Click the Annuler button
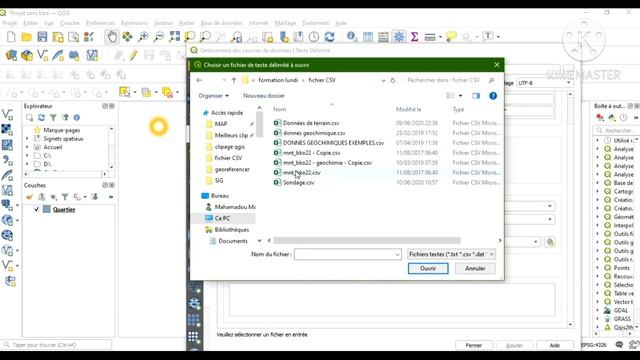 tap(475, 268)
